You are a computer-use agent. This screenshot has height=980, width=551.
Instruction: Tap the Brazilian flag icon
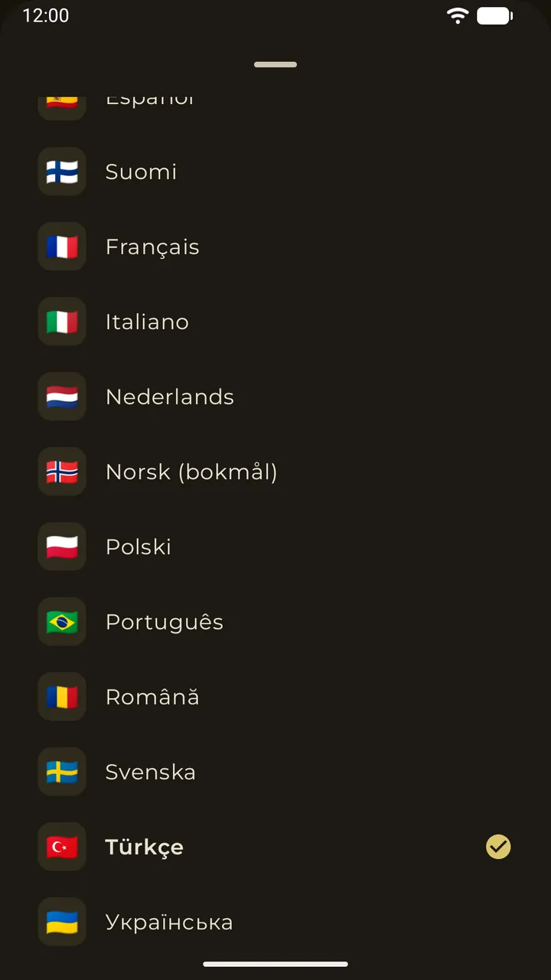click(x=62, y=622)
